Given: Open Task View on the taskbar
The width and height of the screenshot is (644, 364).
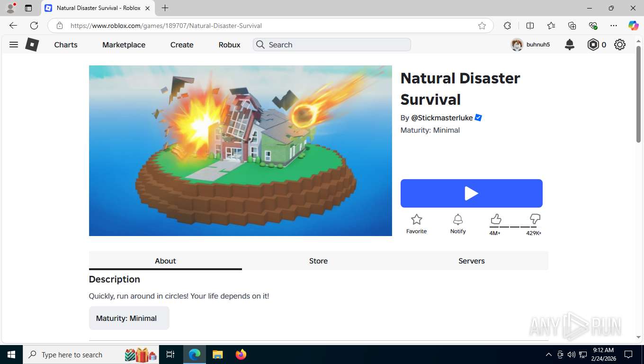Looking at the screenshot, I should point(170,355).
